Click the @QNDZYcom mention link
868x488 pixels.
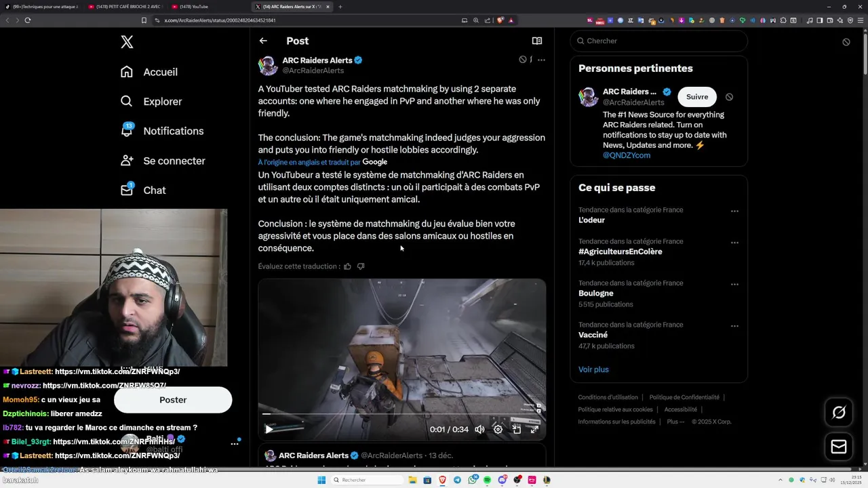coord(627,155)
